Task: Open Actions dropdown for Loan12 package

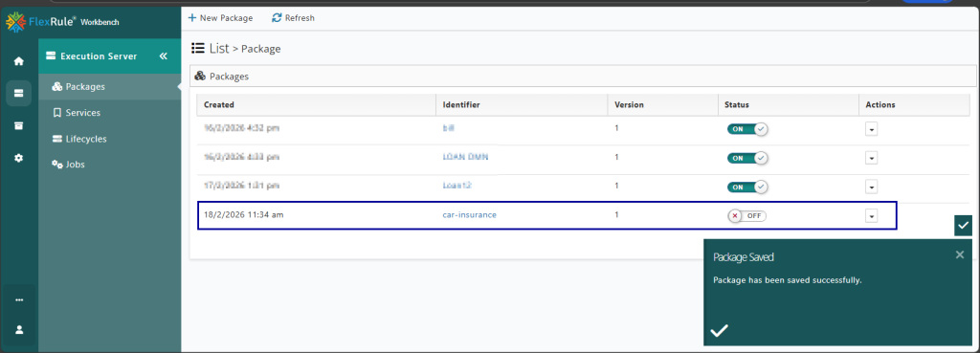Action: click(871, 187)
